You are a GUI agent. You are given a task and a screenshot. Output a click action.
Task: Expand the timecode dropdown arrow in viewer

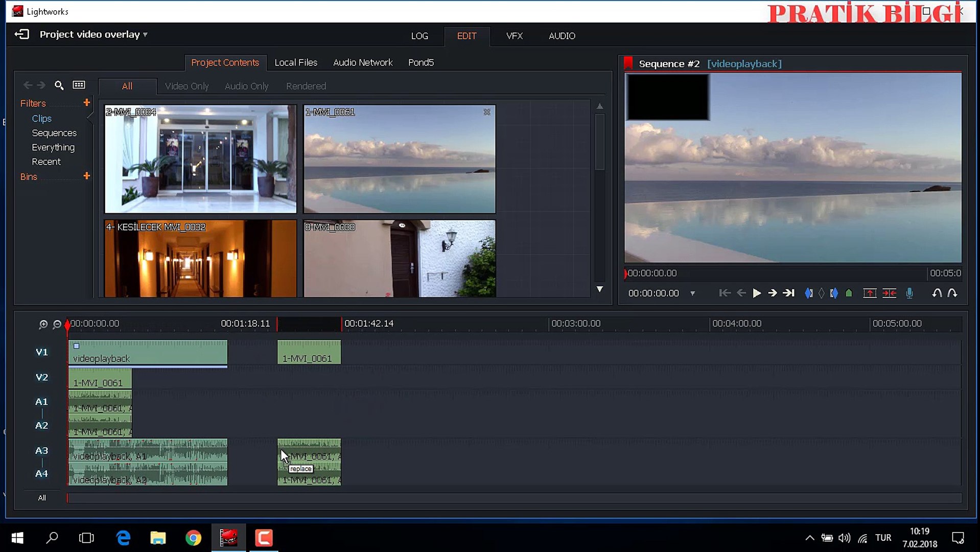[693, 293]
